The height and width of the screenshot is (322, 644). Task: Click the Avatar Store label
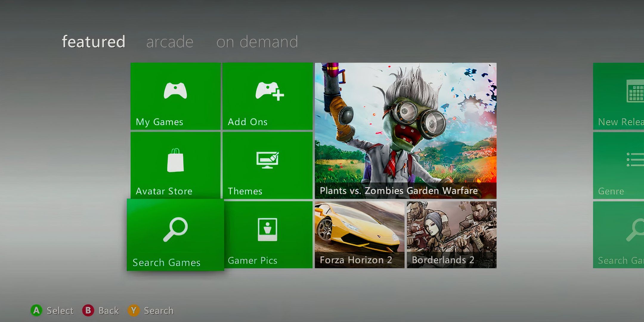pyautogui.click(x=164, y=191)
